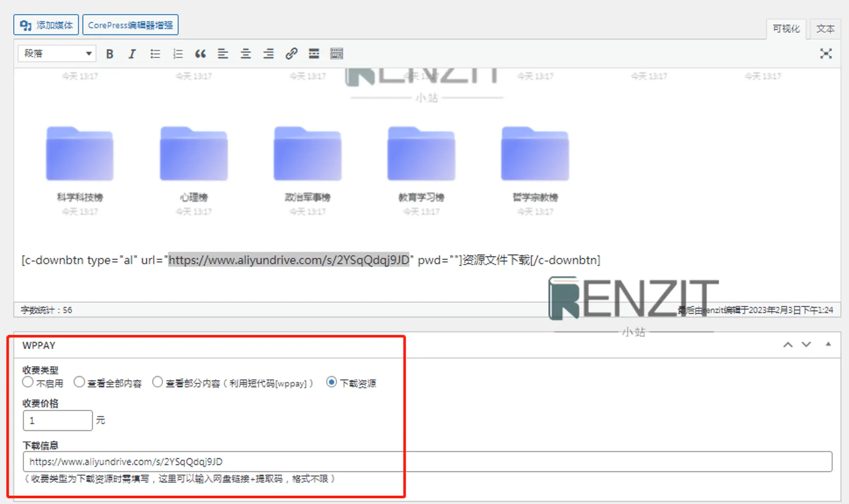Enter distraction-free fullscreen mode
This screenshot has width=849, height=504.
pos(826,54)
